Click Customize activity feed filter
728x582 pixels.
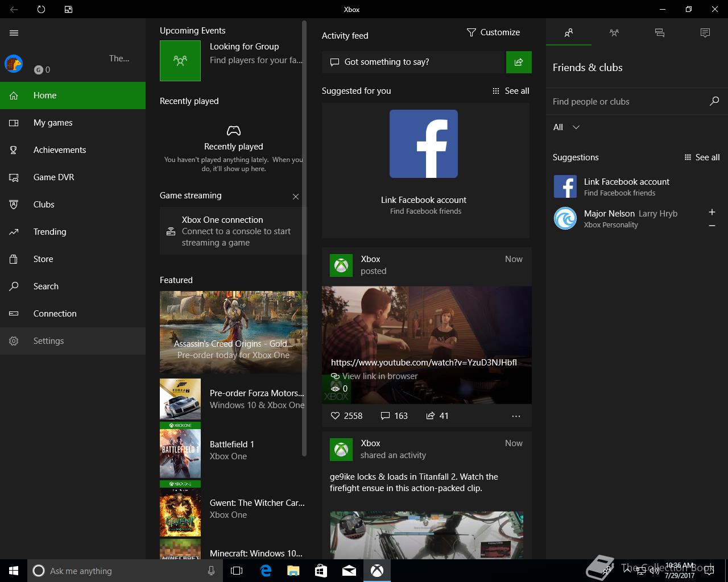click(x=493, y=32)
